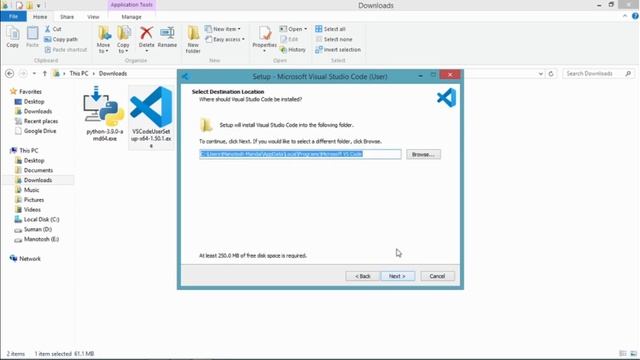Switch to large icons view in status bar

coord(633,353)
